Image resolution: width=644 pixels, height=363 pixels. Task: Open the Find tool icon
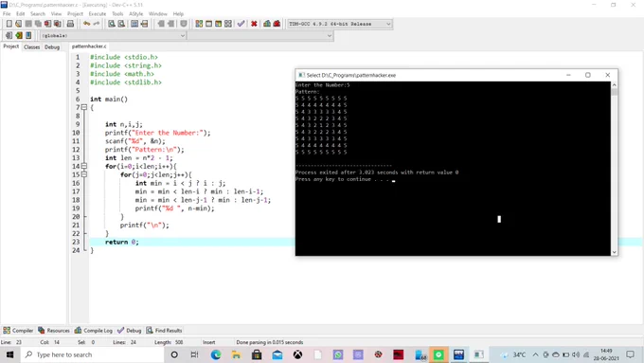point(112,24)
